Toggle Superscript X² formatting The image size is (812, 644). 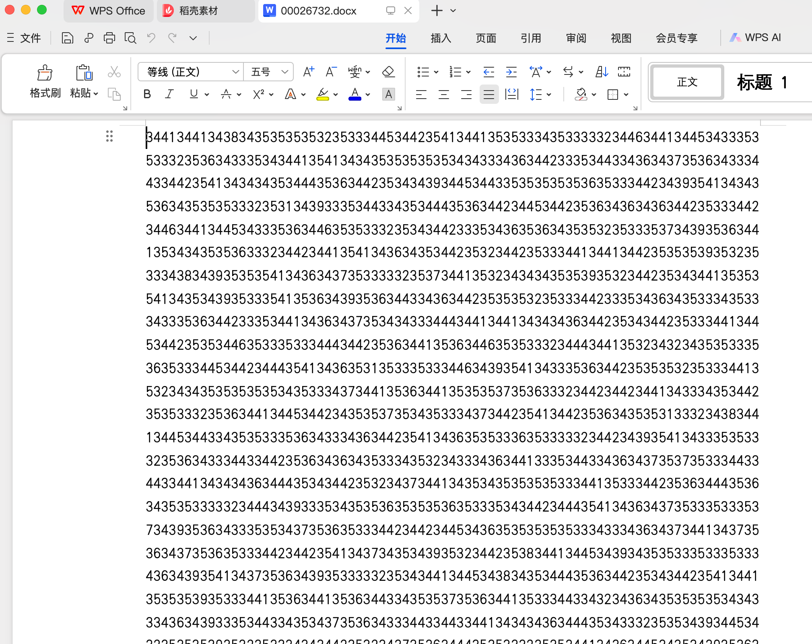point(258,94)
